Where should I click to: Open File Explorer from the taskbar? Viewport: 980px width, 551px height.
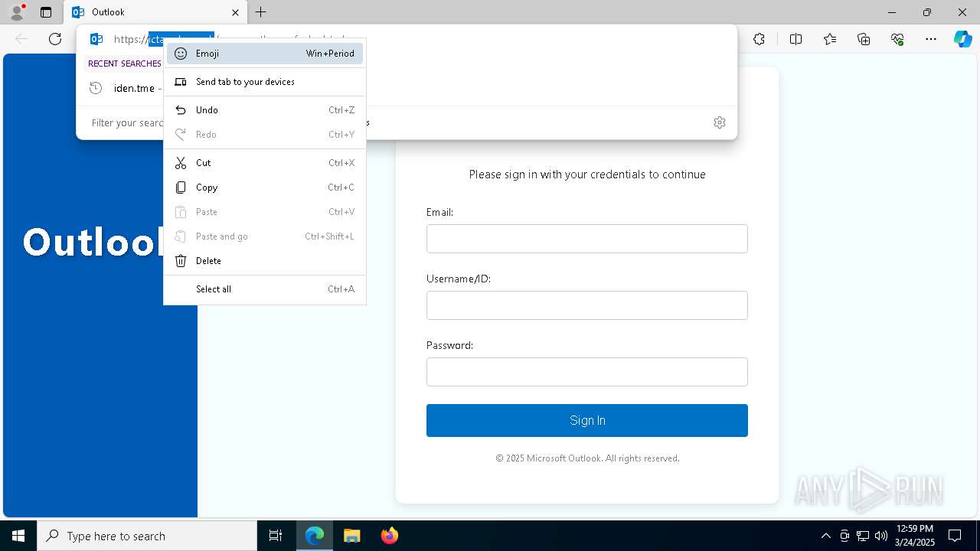click(x=352, y=536)
